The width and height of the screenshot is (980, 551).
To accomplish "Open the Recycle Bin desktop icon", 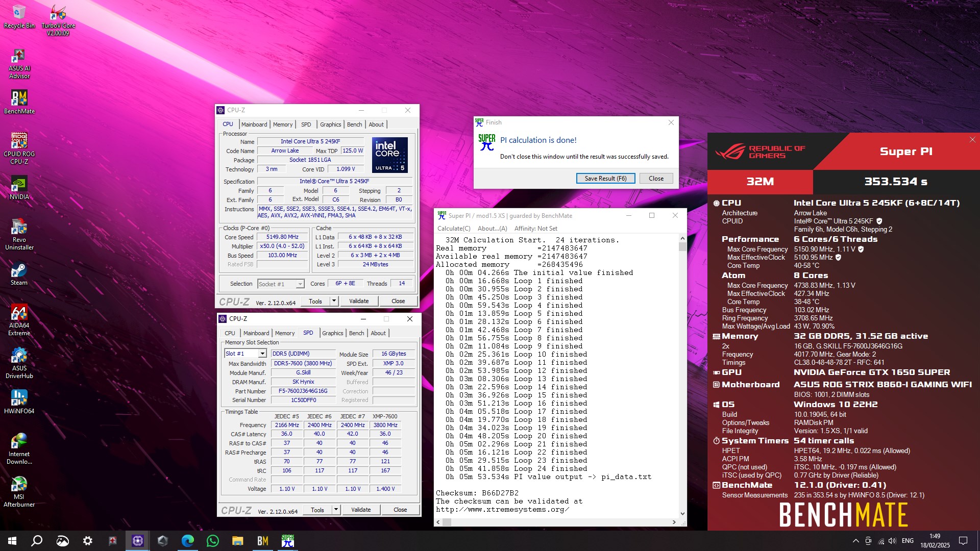I will pyautogui.click(x=19, y=16).
